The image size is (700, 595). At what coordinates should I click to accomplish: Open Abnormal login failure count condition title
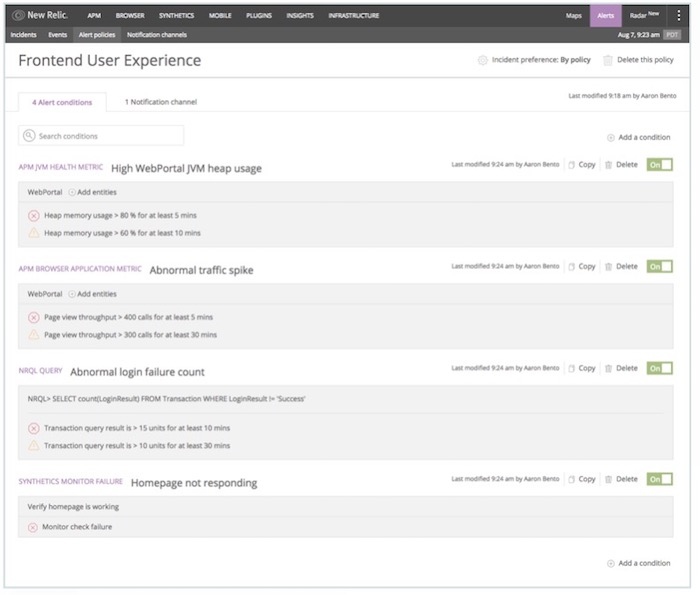[x=137, y=372]
